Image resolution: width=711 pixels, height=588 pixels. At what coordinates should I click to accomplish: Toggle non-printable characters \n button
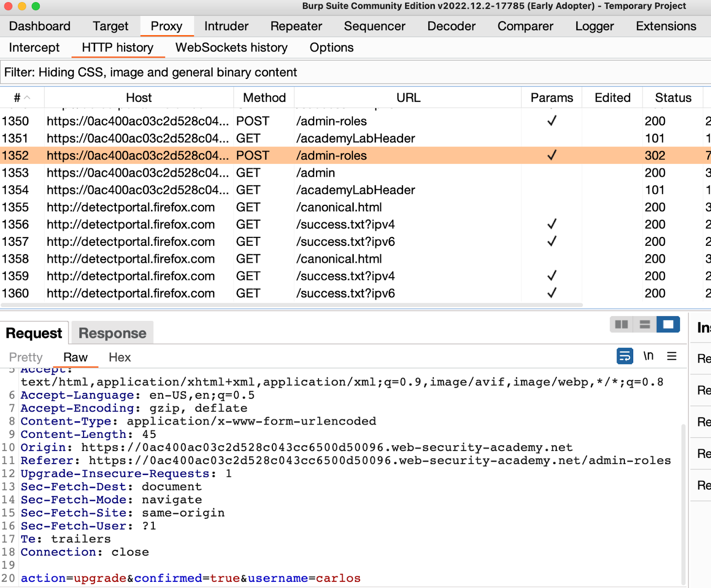coord(648,356)
